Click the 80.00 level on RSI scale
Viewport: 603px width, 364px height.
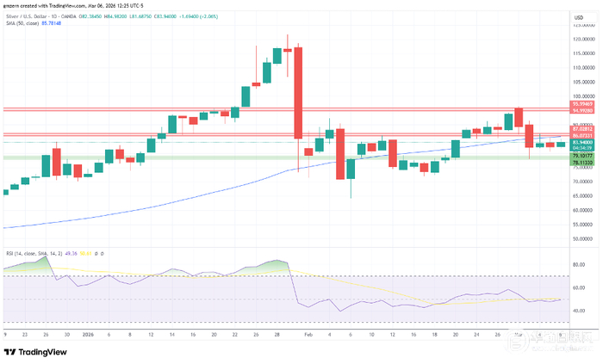579,265
